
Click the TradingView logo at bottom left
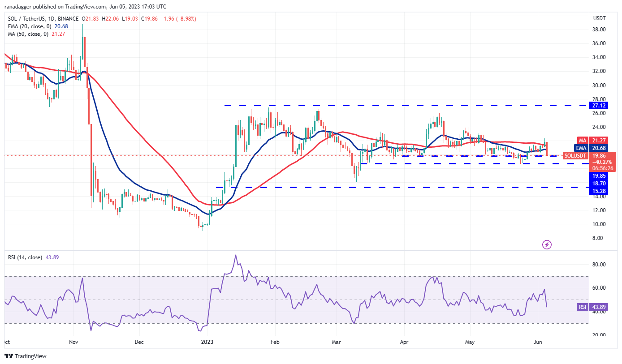pyautogui.click(x=26, y=356)
